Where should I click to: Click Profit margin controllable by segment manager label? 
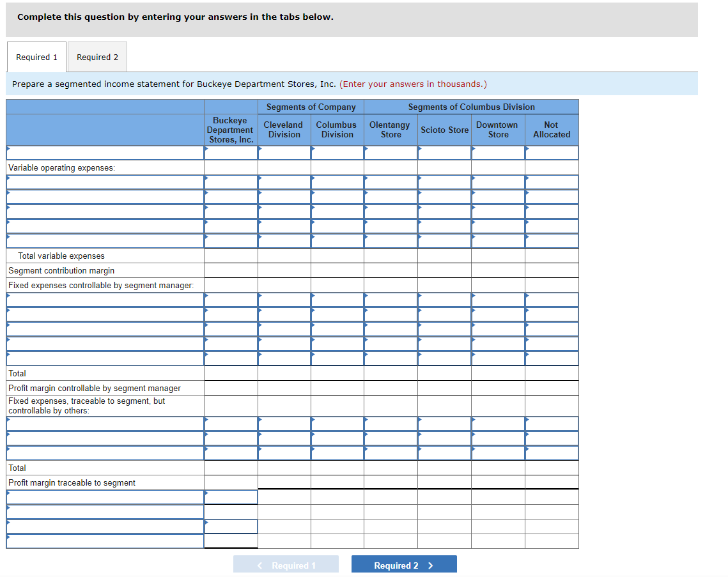(94, 388)
